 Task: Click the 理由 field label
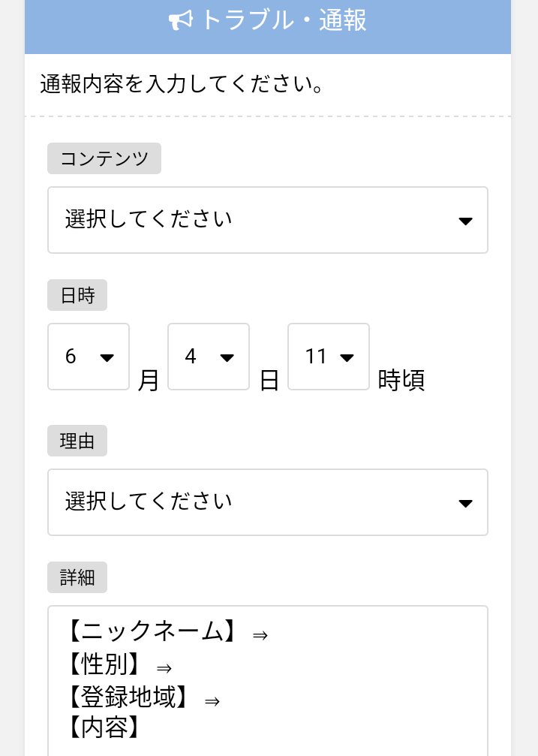(77, 441)
